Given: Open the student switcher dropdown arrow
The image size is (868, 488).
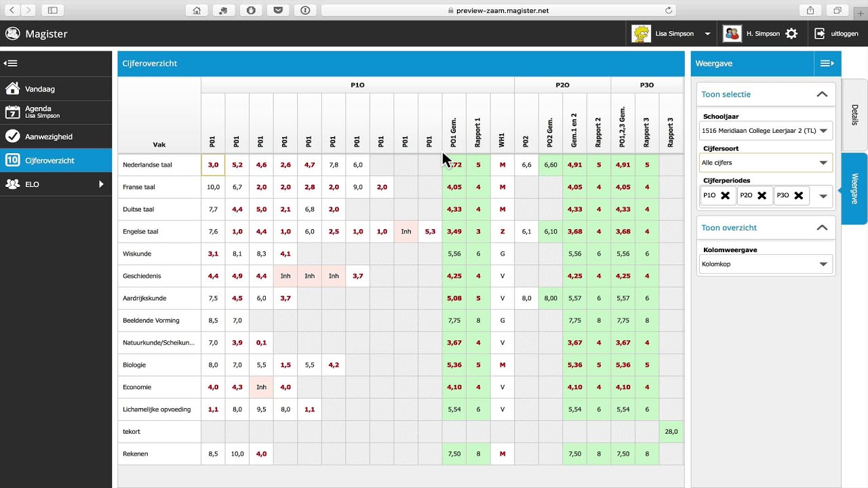Looking at the screenshot, I should (x=707, y=34).
